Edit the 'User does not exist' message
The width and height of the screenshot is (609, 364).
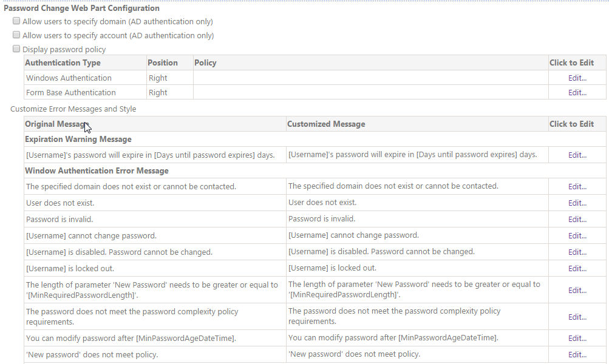click(x=577, y=203)
